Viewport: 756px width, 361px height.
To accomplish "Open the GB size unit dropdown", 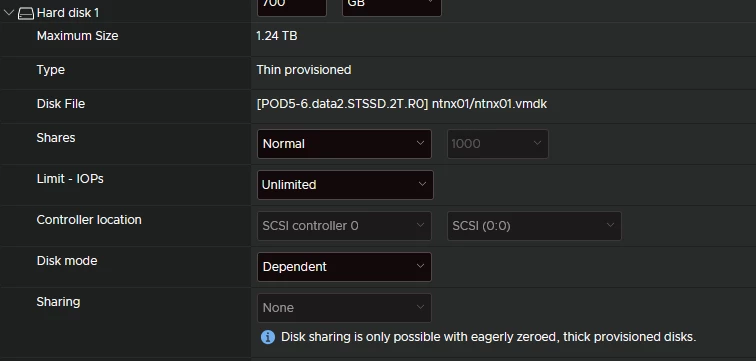I will click(x=392, y=7).
